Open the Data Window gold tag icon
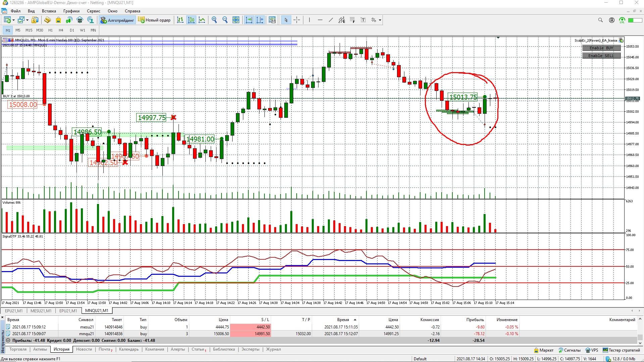The height and width of the screenshot is (362, 644). [x=47, y=20]
